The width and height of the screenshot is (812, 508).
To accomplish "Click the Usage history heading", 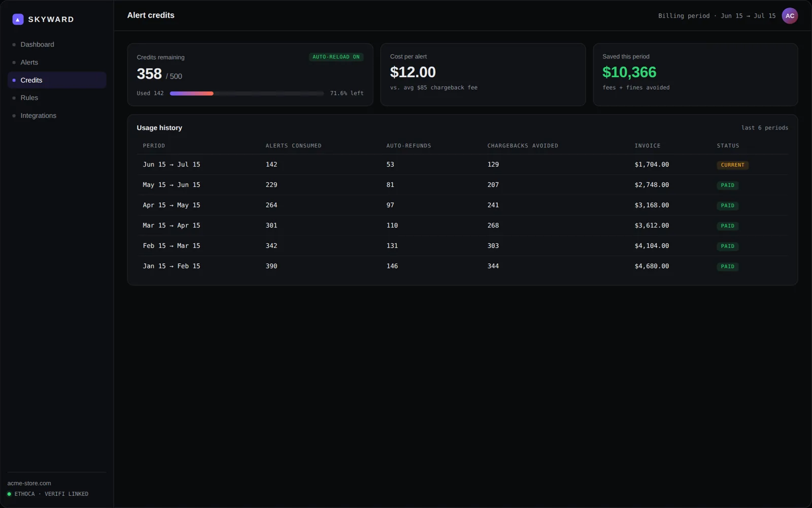I will point(159,128).
